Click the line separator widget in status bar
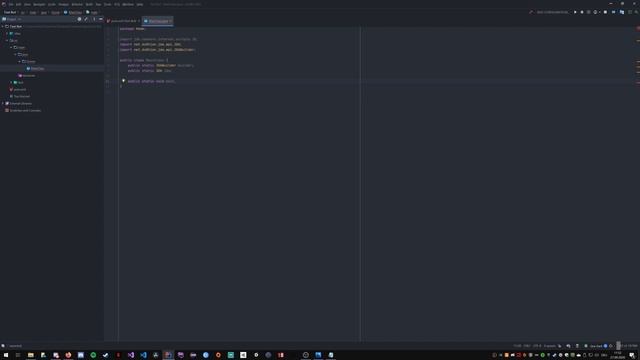Screen dimensions: 640x360 [527, 346]
